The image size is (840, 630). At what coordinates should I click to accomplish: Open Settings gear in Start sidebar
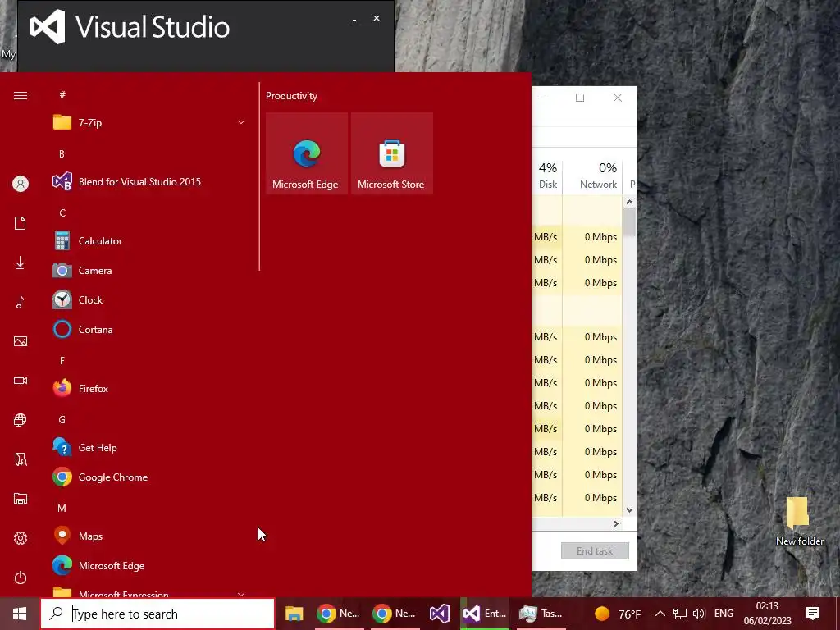(21, 538)
